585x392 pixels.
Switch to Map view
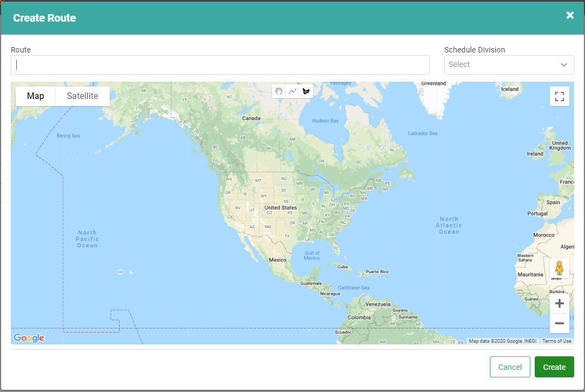(36, 96)
